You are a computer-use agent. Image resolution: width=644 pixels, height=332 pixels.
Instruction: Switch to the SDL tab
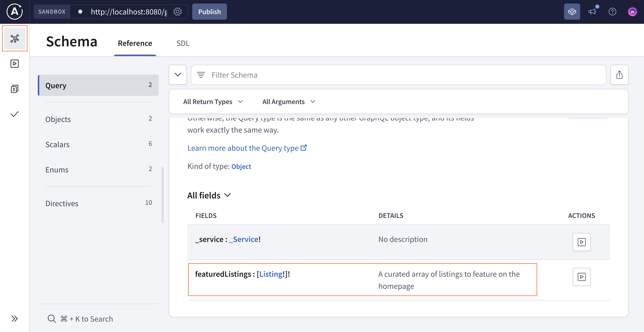(x=183, y=43)
